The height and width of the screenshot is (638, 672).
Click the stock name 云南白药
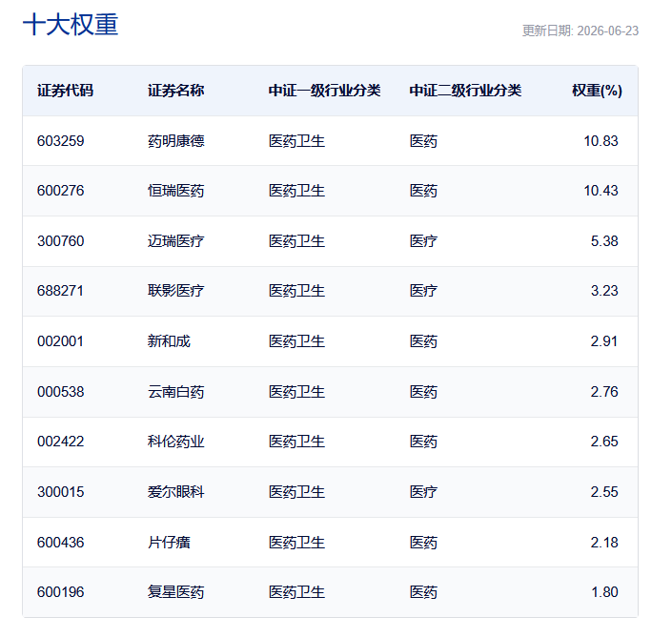pos(175,392)
